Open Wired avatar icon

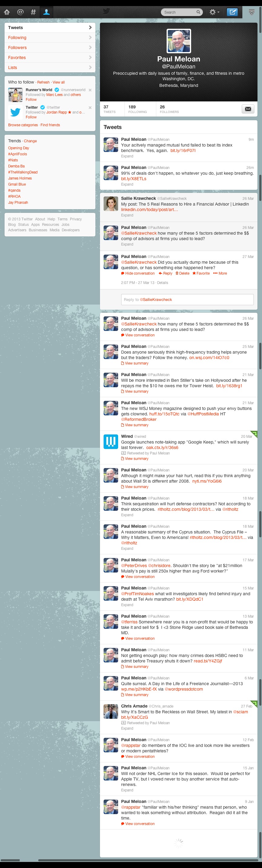tap(111, 442)
